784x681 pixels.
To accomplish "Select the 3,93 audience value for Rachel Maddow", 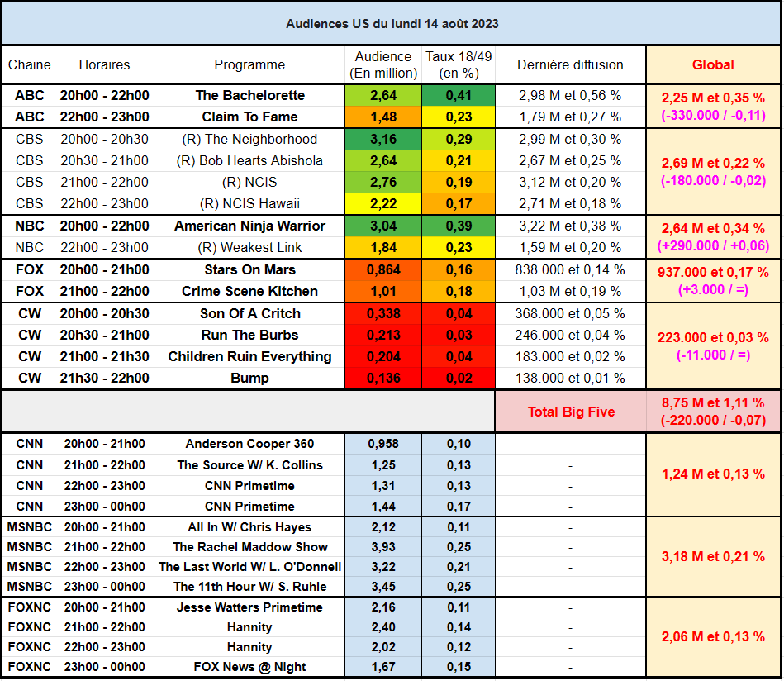I will [x=383, y=546].
